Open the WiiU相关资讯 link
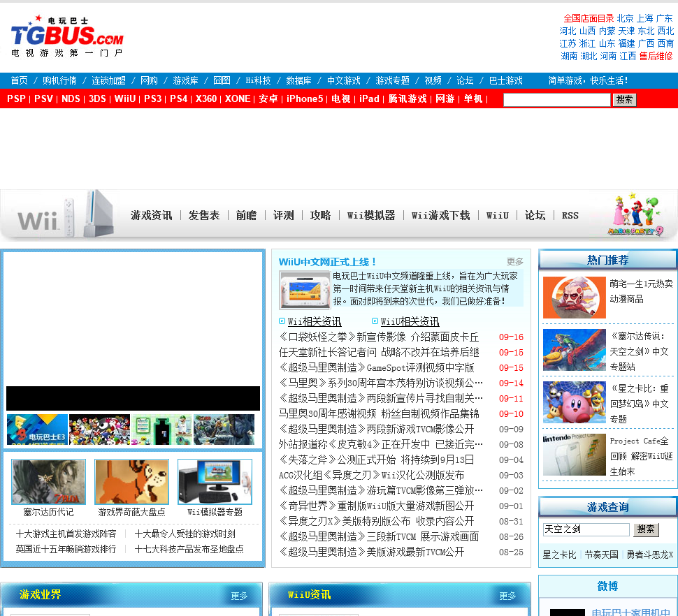The image size is (678, 616). [x=410, y=321]
